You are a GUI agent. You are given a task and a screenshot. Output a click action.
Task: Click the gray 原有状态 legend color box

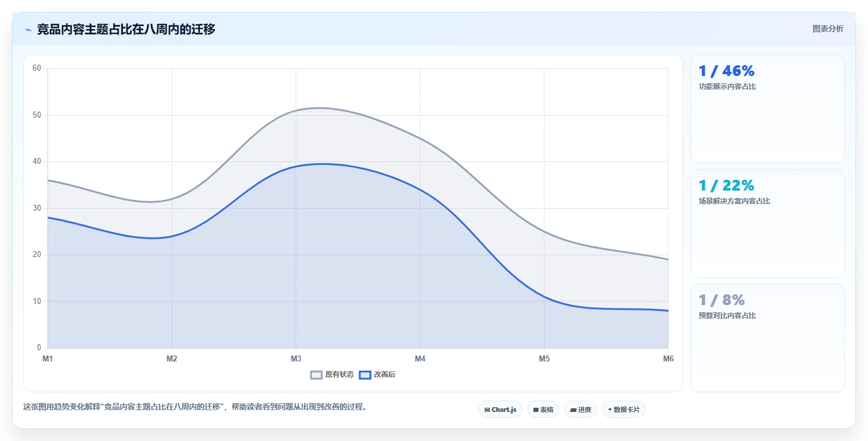click(316, 375)
